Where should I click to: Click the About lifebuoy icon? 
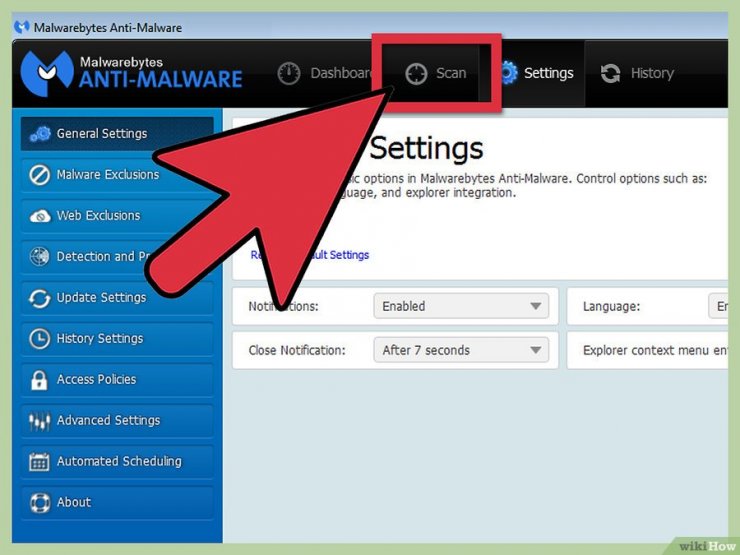(40, 503)
